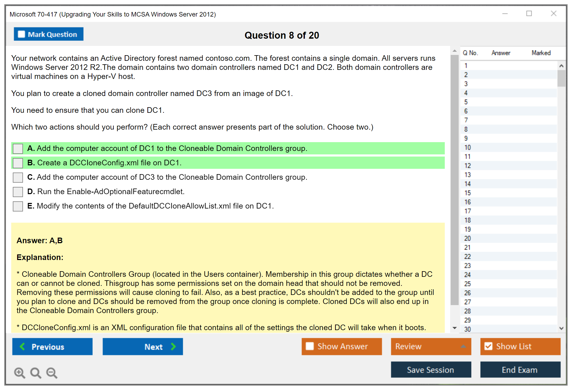Check answer option A checkbox
The height and width of the screenshot is (392, 574).
coord(18,149)
